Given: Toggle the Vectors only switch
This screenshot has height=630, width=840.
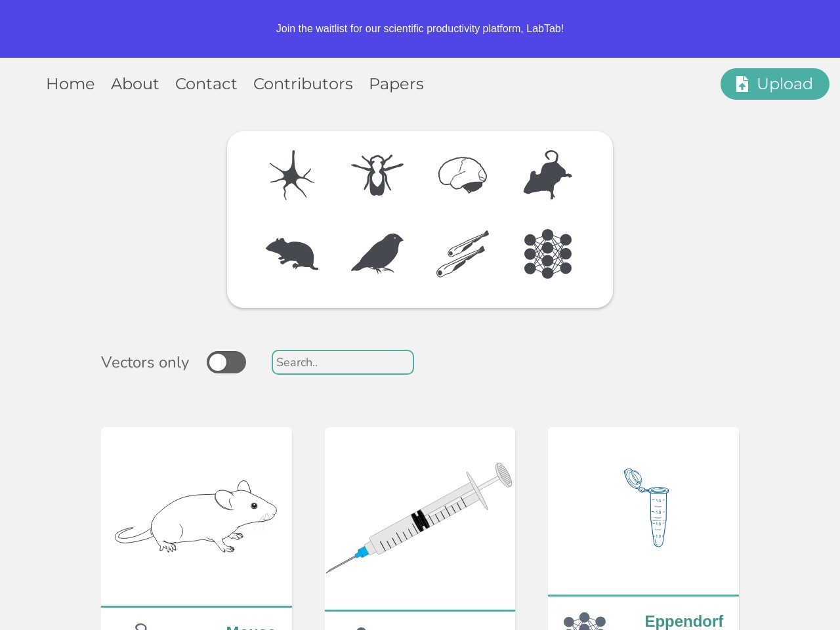Looking at the screenshot, I should click(226, 362).
